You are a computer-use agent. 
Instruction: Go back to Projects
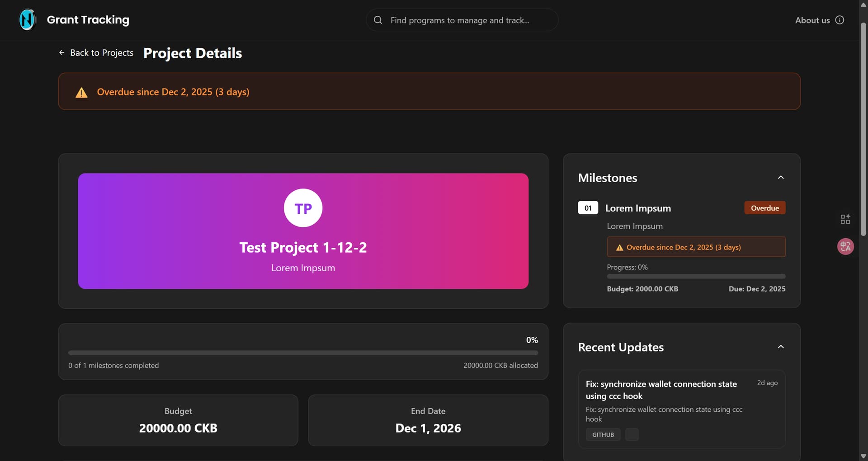click(x=102, y=53)
